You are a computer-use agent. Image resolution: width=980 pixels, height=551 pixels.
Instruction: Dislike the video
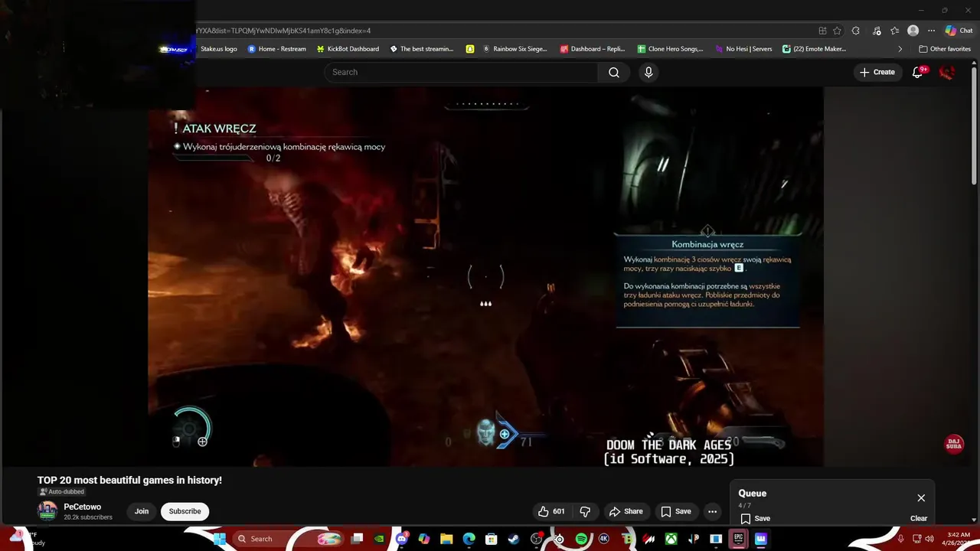pos(585,511)
